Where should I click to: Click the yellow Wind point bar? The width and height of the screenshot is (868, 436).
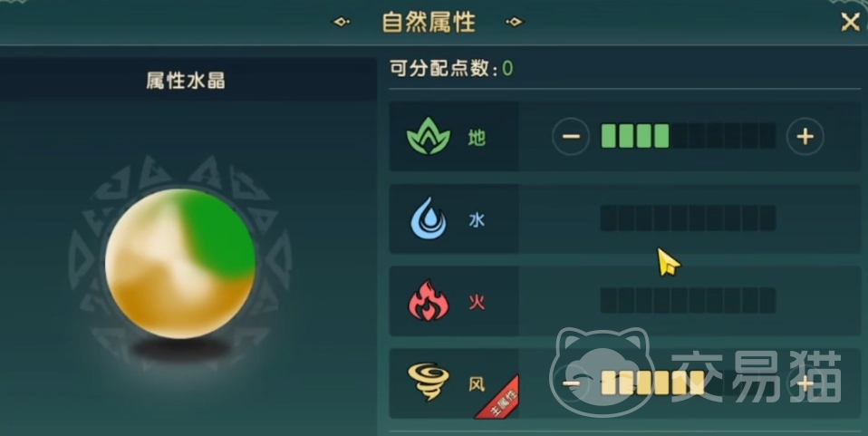688,383
